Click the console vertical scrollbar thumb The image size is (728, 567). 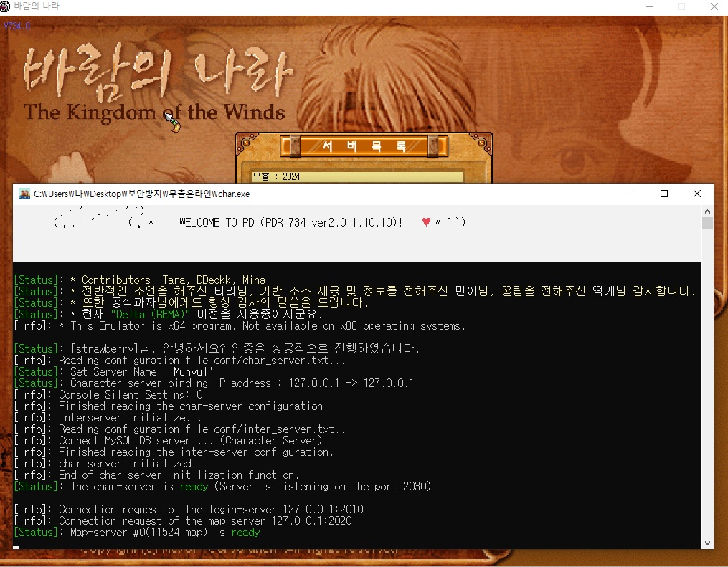point(708,223)
